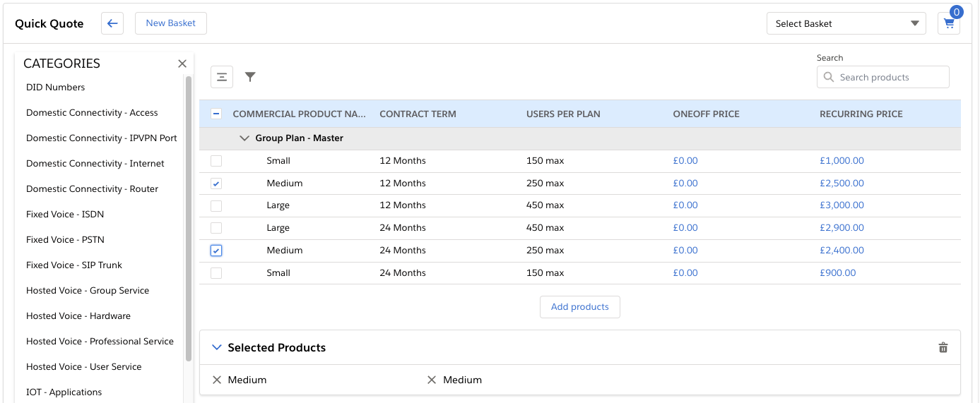The width and height of the screenshot is (980, 403).
Task: Toggle the list view toolbar button
Action: click(222, 77)
